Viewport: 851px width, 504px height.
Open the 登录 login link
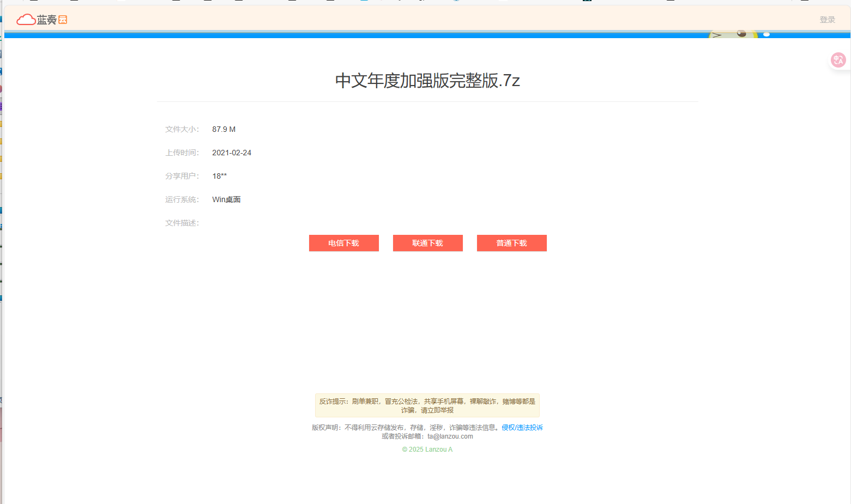828,19
